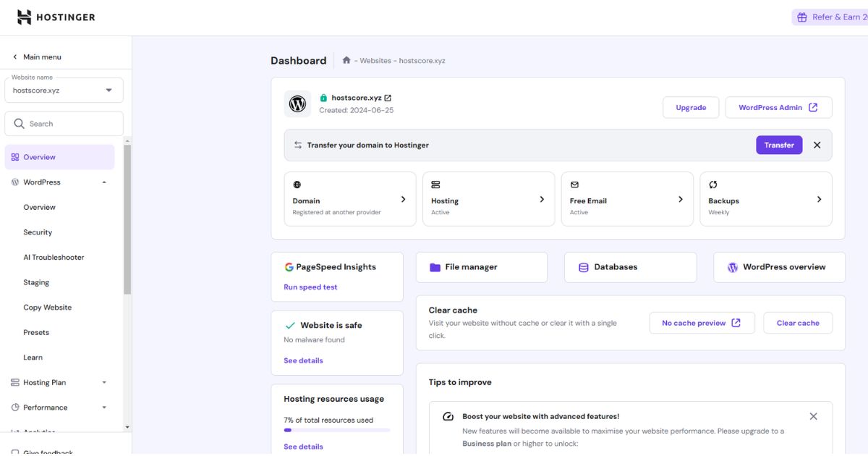Click No cache preview button
Screen dimensions: 868x456
(702, 323)
